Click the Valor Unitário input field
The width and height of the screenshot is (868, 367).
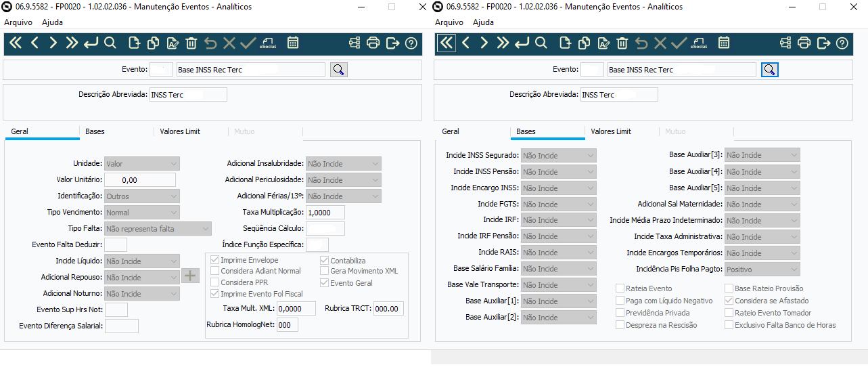pyautogui.click(x=140, y=180)
